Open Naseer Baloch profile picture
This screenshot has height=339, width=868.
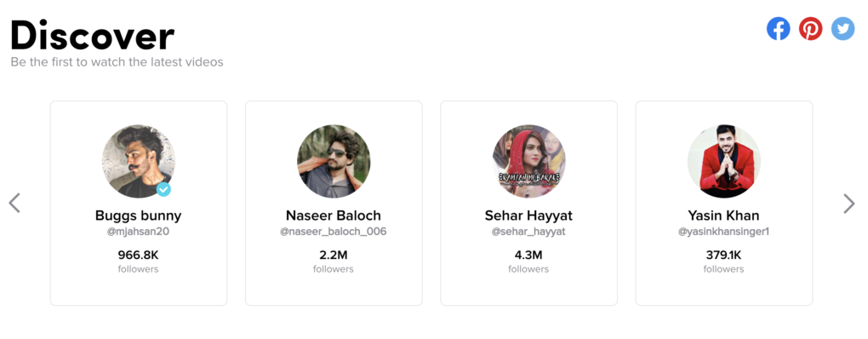click(334, 161)
